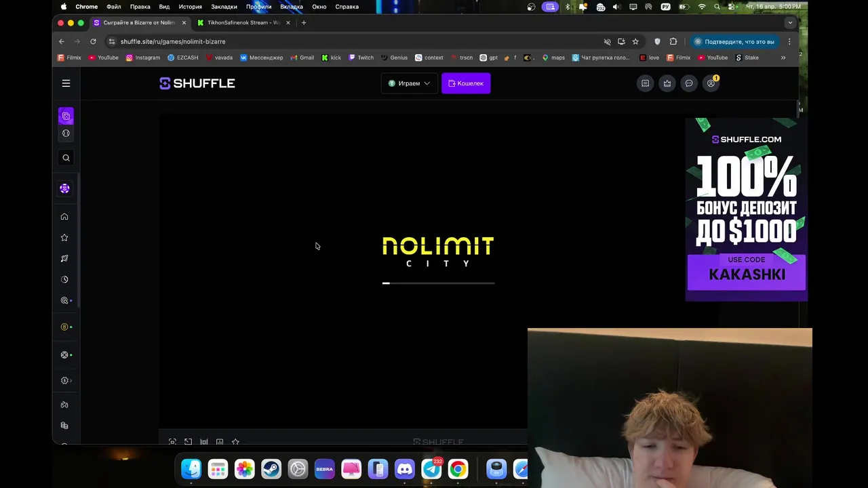Open the Chrome app menu in menu bar
The width and height of the screenshot is (868, 488).
87,7
